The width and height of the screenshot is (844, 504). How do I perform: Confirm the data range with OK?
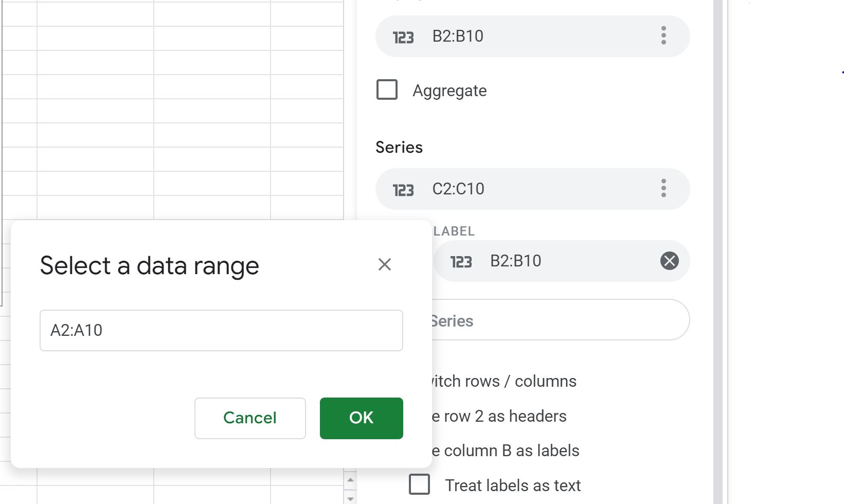(x=361, y=418)
